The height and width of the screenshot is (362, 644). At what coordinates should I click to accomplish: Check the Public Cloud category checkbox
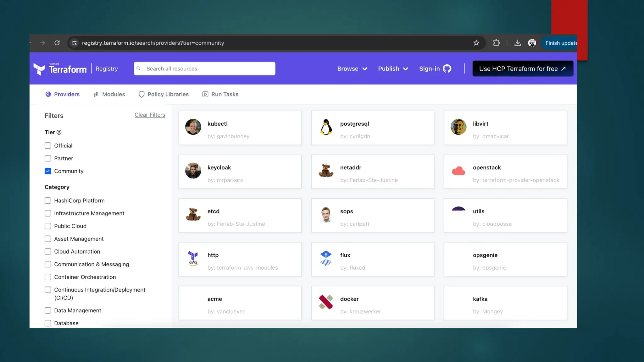pos(48,226)
